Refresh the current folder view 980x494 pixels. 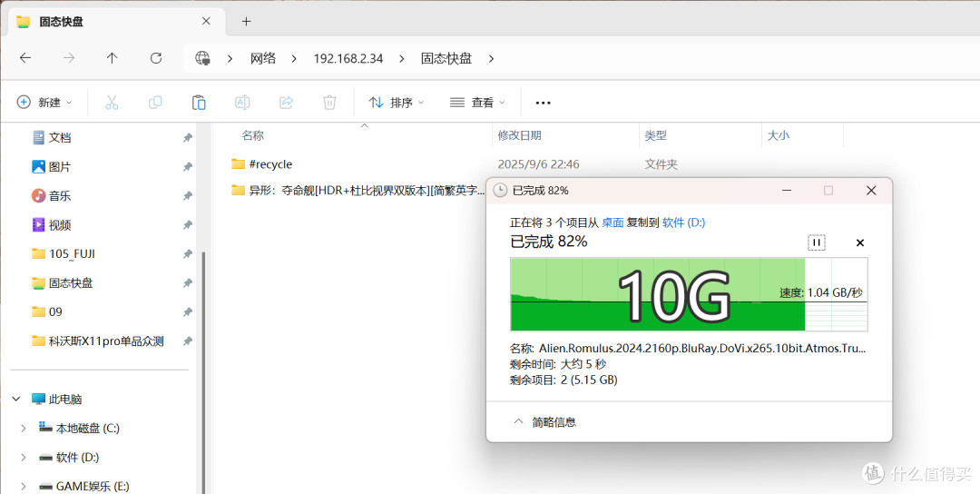coord(156,58)
